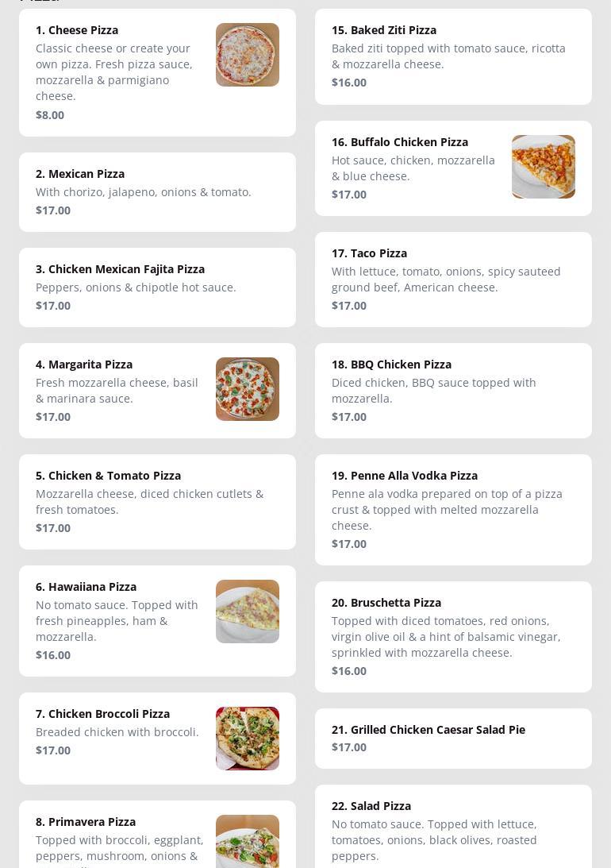View the Buffalo Chicken Pizza image
This screenshot has height=868, width=611.
(543, 167)
